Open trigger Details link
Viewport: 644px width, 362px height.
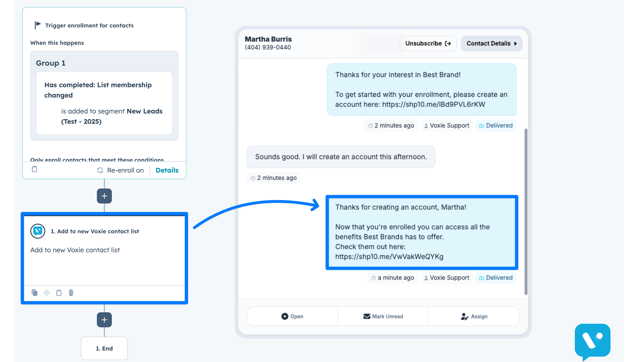[167, 170]
